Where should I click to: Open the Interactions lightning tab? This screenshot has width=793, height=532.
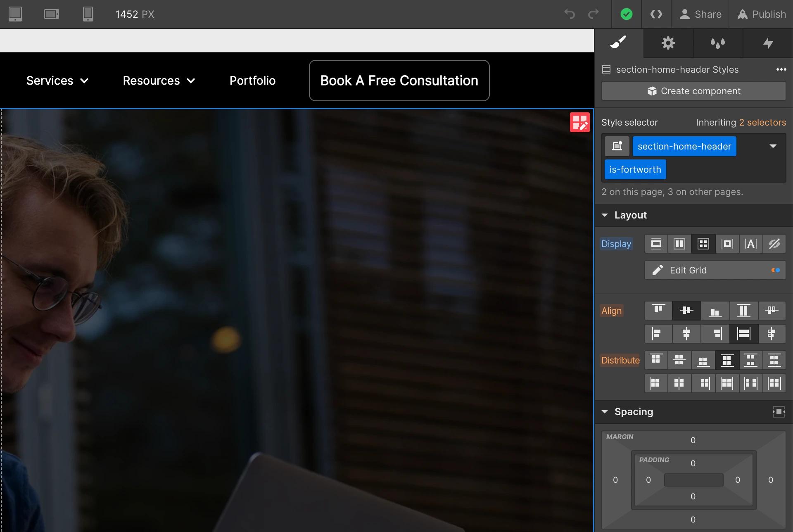pyautogui.click(x=768, y=43)
